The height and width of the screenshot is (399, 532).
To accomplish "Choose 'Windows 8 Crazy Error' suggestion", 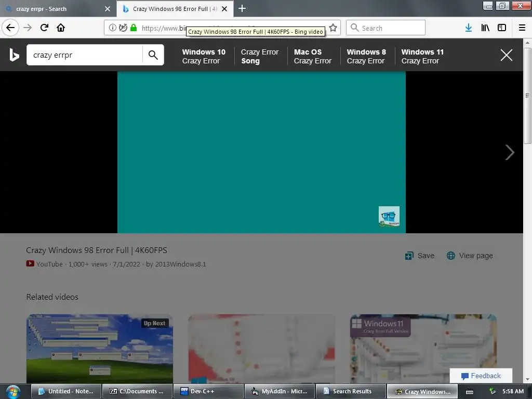I will click(x=366, y=56).
